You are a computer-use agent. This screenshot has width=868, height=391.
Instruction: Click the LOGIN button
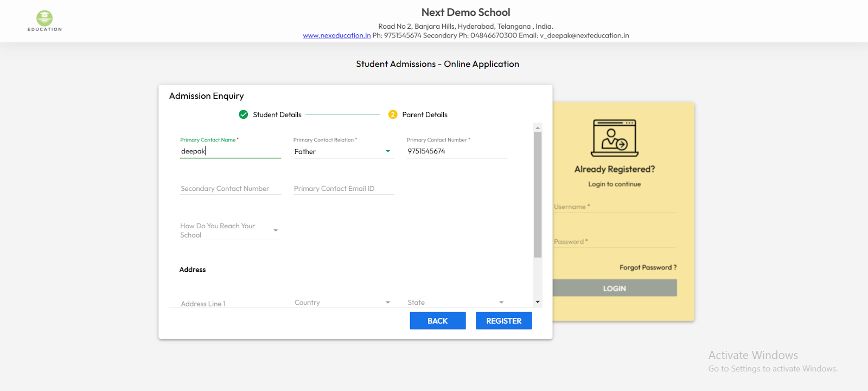click(615, 288)
